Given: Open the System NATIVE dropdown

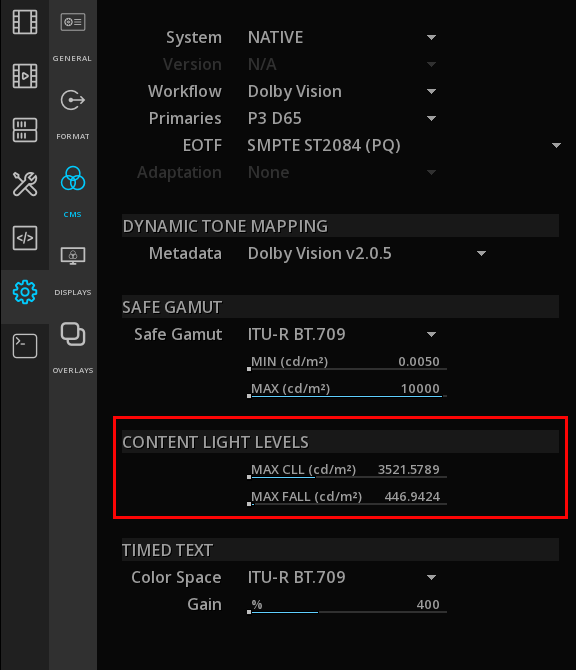Looking at the screenshot, I should click(342, 38).
